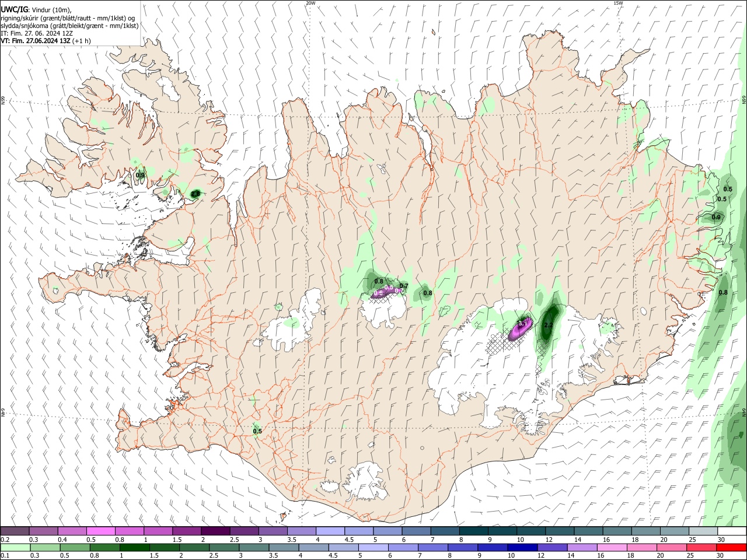Select the light violet 14–16 rain scale swatch
The image size is (747, 560).
[582, 548]
